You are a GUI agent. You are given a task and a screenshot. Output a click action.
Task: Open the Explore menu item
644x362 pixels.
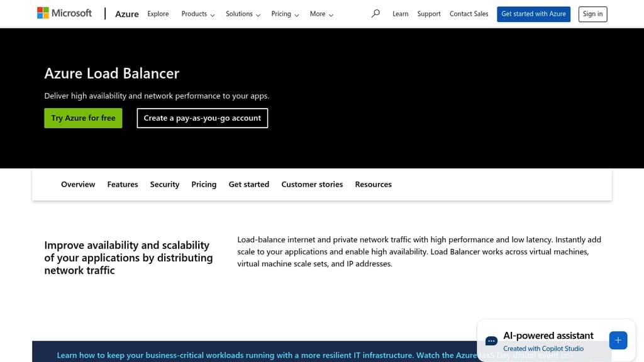pos(158,14)
